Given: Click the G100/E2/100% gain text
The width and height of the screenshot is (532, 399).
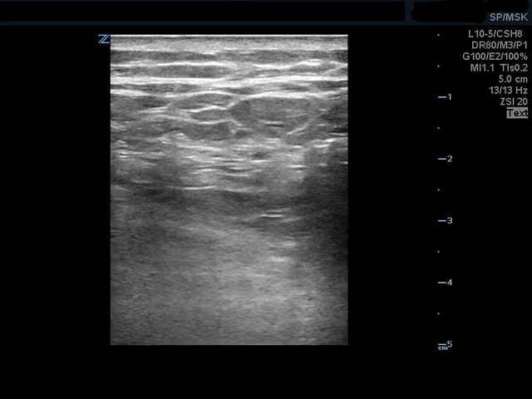Looking at the screenshot, I should pyautogui.click(x=495, y=57).
